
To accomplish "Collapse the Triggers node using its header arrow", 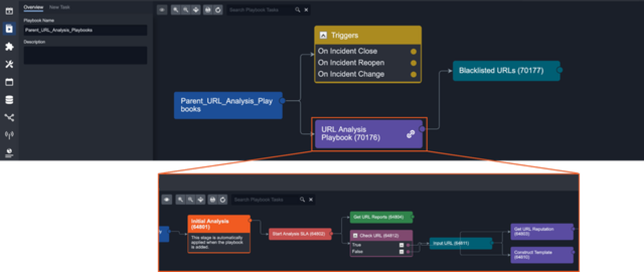I will click(323, 35).
